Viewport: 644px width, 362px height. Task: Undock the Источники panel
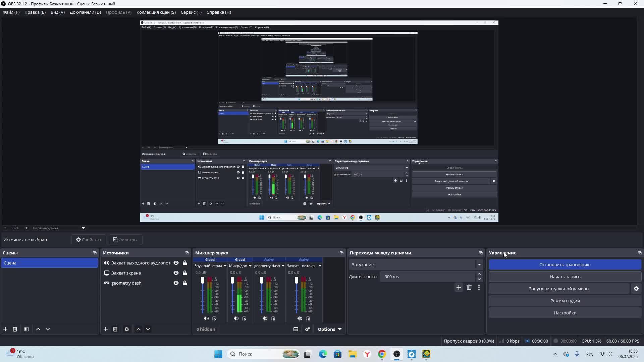[187, 253]
